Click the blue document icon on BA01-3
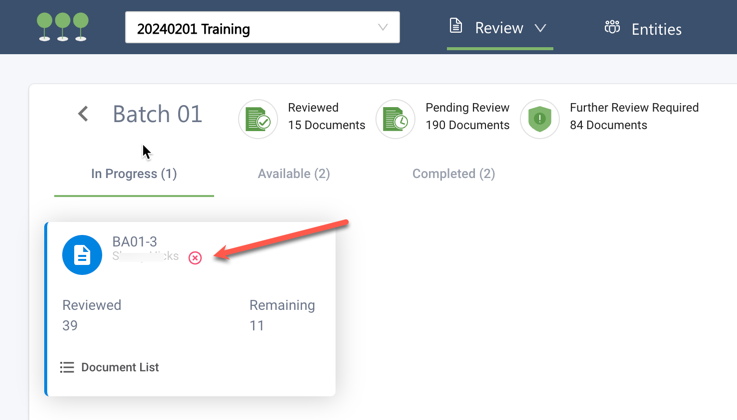 pyautogui.click(x=82, y=255)
